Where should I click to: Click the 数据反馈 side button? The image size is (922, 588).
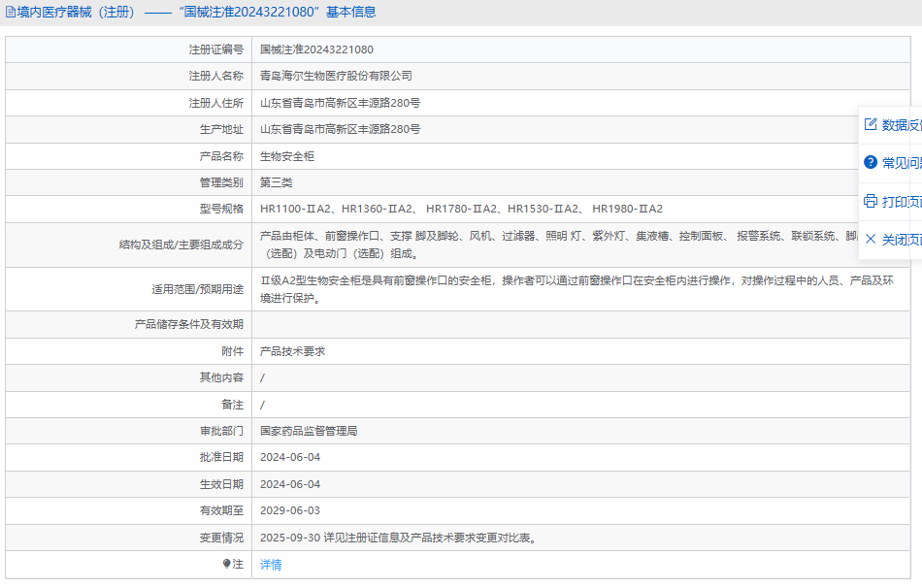click(x=892, y=124)
